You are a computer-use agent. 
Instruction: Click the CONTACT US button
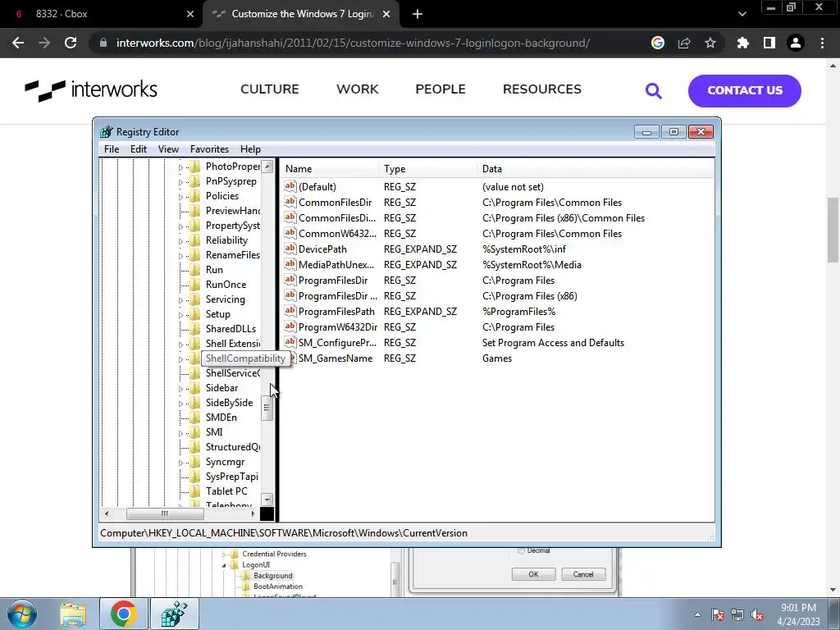[x=745, y=90]
